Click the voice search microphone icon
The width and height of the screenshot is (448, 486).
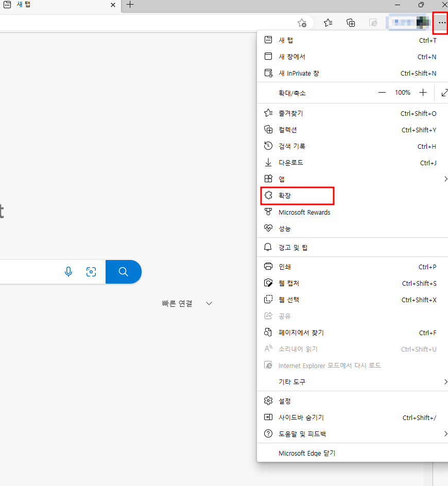click(x=68, y=272)
